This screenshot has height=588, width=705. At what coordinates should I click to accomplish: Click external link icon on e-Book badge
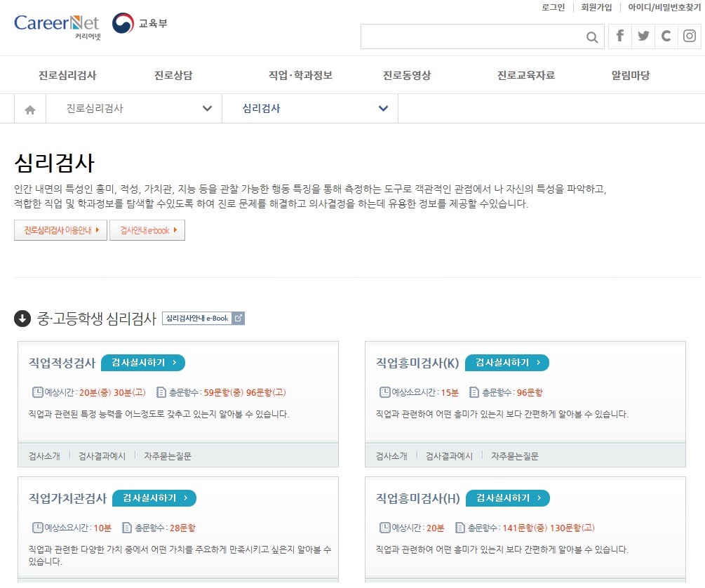coord(239,319)
